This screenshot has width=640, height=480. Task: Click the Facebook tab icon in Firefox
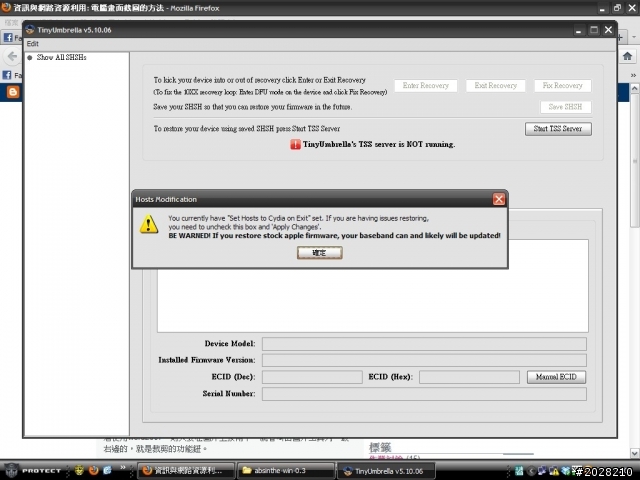coord(8,38)
